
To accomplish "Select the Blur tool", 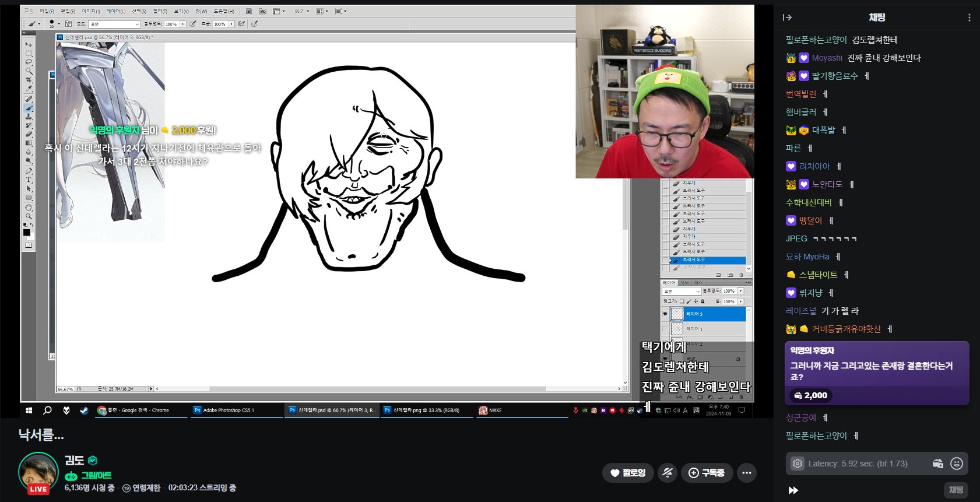I will (29, 152).
